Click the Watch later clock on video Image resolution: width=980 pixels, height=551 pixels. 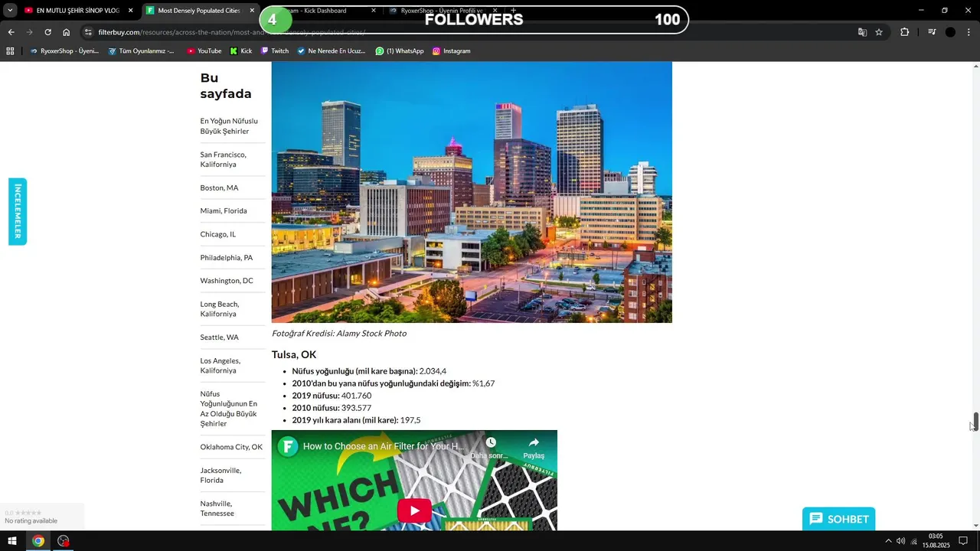click(x=491, y=443)
